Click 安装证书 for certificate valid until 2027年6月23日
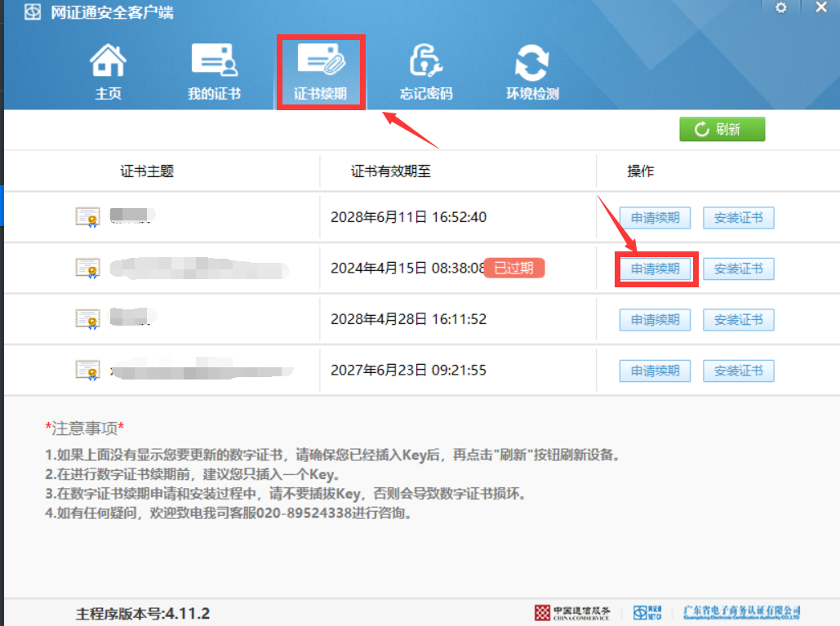Image resolution: width=840 pixels, height=626 pixels. pyautogui.click(x=738, y=371)
